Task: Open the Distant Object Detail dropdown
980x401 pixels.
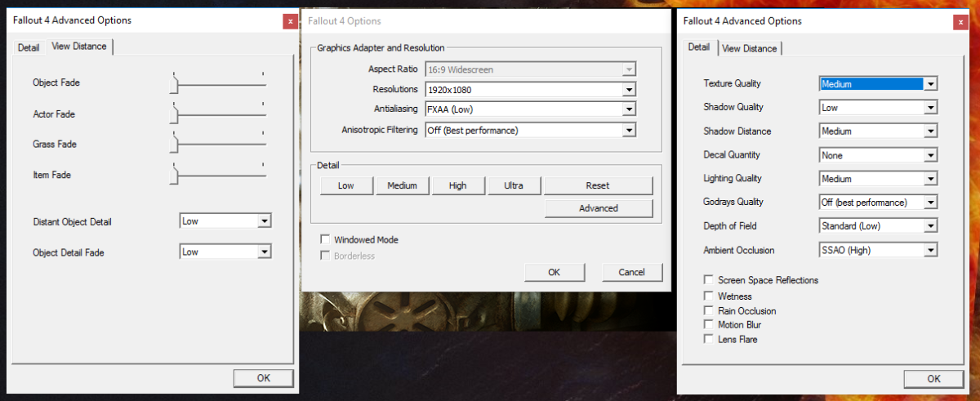Action: [x=264, y=221]
